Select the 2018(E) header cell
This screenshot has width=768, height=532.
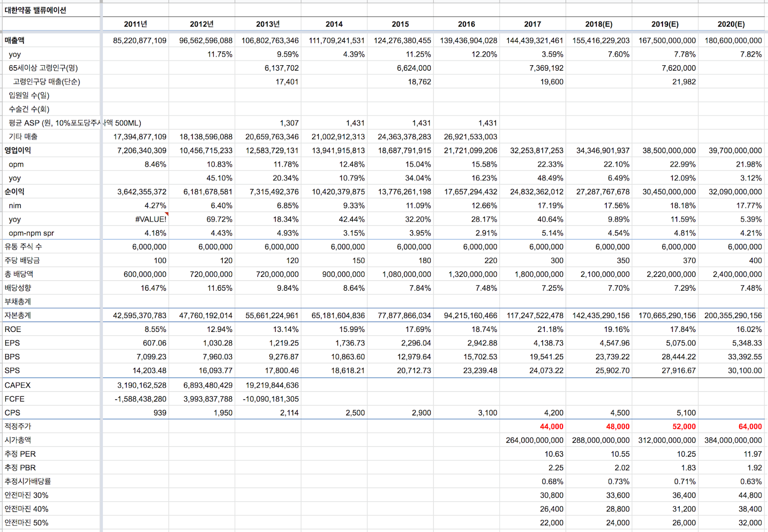tap(599, 24)
